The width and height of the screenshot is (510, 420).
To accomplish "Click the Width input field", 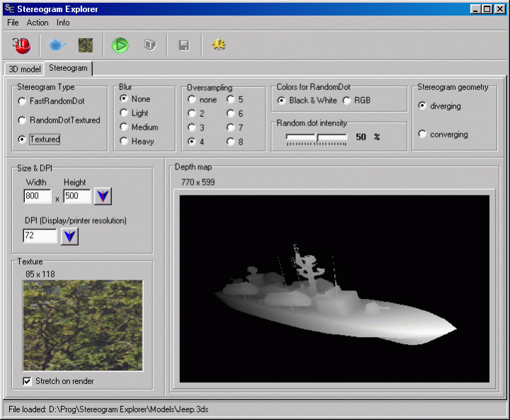I will (38, 196).
